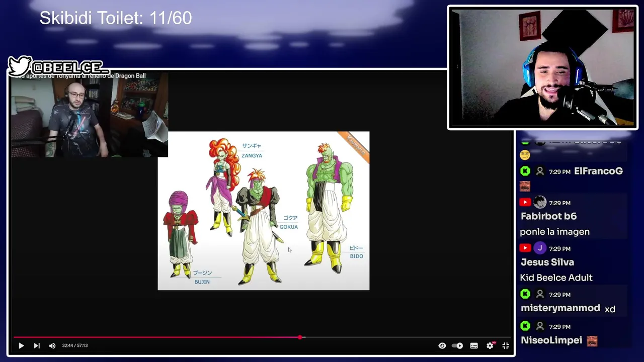Click the Kick icon beside ElFrancoG
The width and height of the screenshot is (644, 362).
tap(525, 171)
